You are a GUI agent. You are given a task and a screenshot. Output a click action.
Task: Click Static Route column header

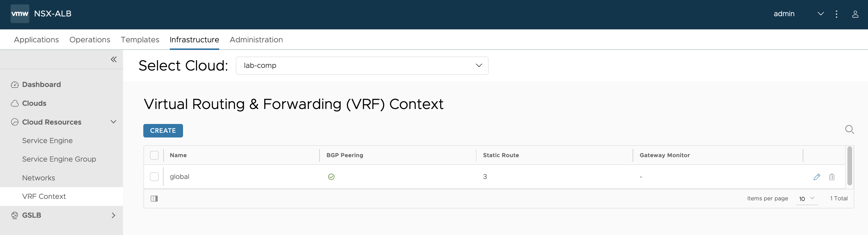point(501,155)
